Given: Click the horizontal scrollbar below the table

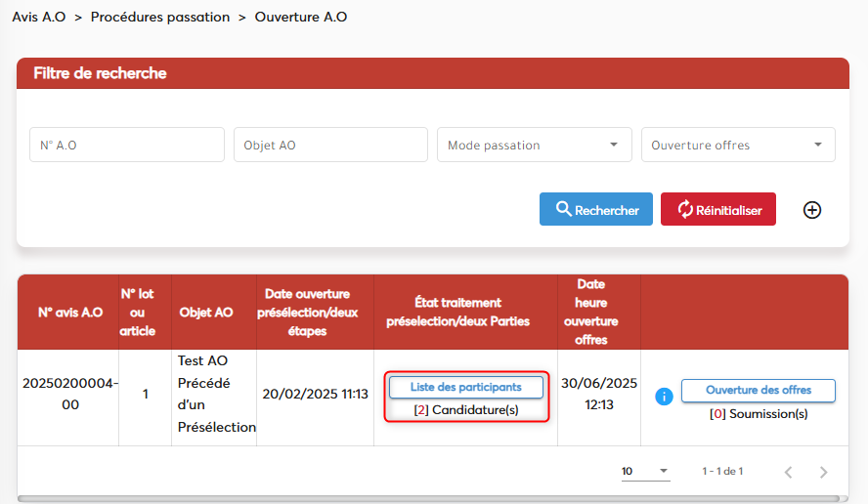Looking at the screenshot, I should click(x=430, y=498).
